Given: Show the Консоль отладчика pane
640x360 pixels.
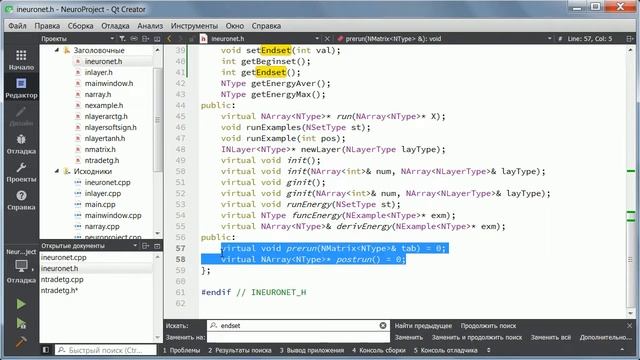Looking at the screenshot, I should 445,350.
